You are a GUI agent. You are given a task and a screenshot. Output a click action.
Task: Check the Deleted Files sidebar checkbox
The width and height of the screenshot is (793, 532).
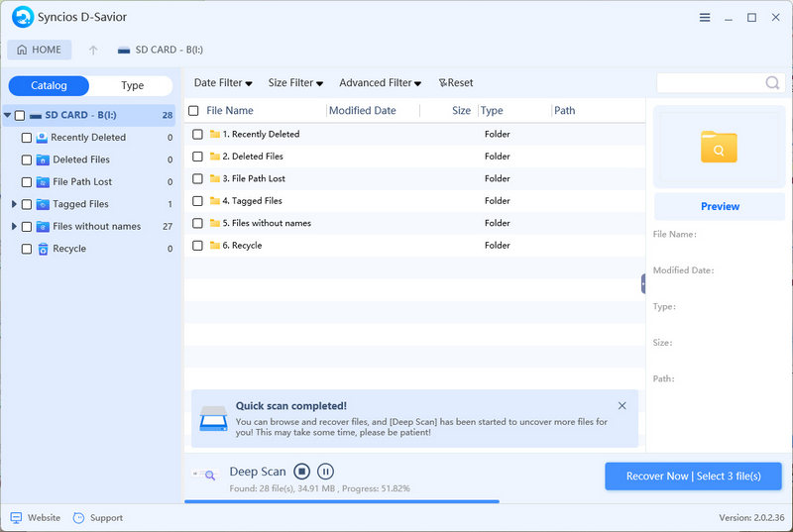pos(27,160)
